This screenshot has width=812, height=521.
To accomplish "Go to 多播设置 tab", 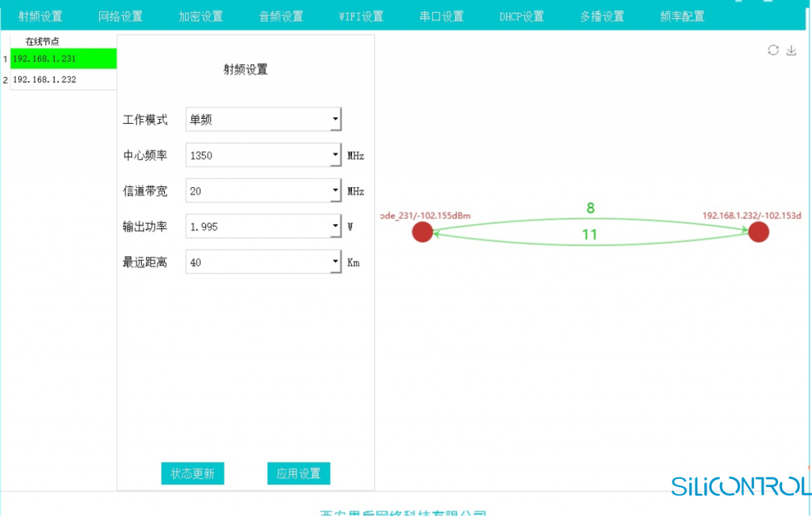I will point(603,17).
